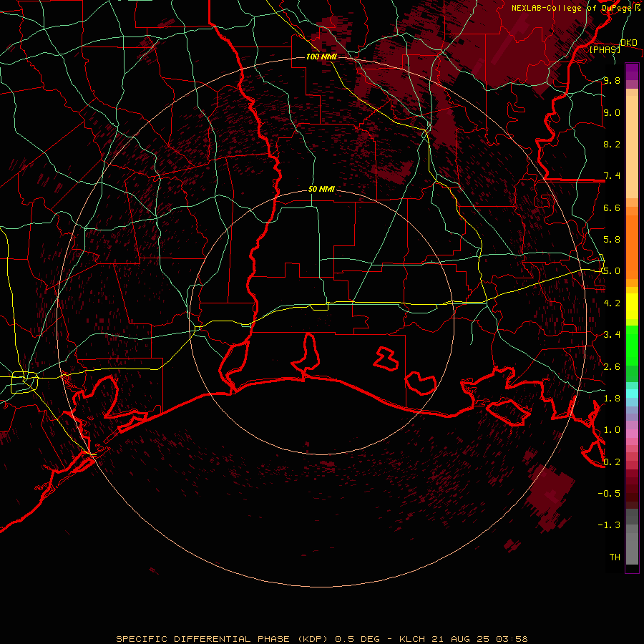Click the 0.2 scale value
Screen dimensions: 644x644
click(612, 462)
